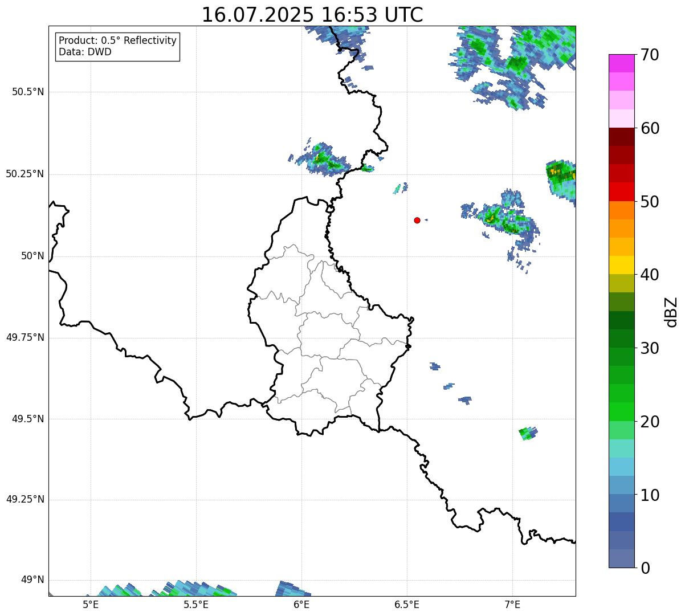Click the green radar echo near 49.45°N 7.1°E
The width and height of the screenshot is (685, 616).
tap(528, 433)
